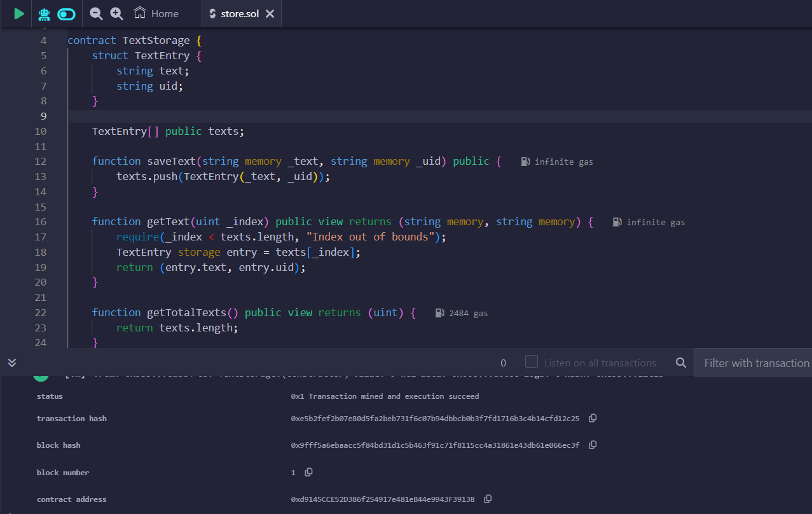This screenshot has width=812, height=514.
Task: Collapse the terminal panel with double chevron
Action: (x=11, y=362)
